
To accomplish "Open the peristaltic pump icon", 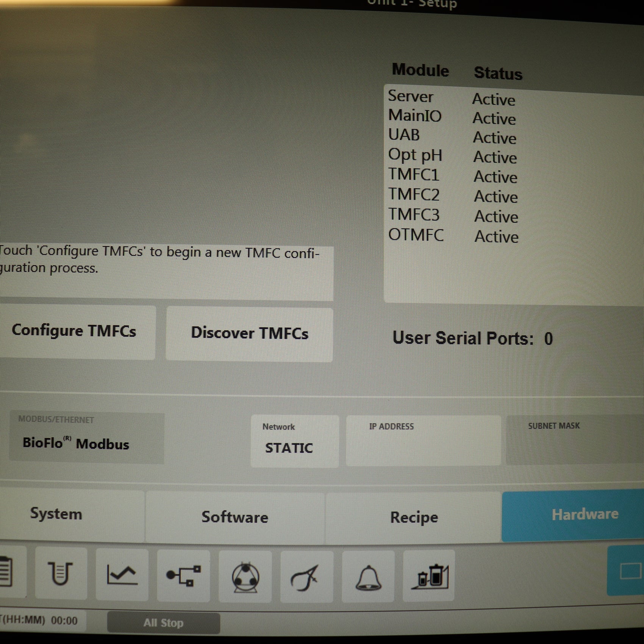I will (245, 577).
